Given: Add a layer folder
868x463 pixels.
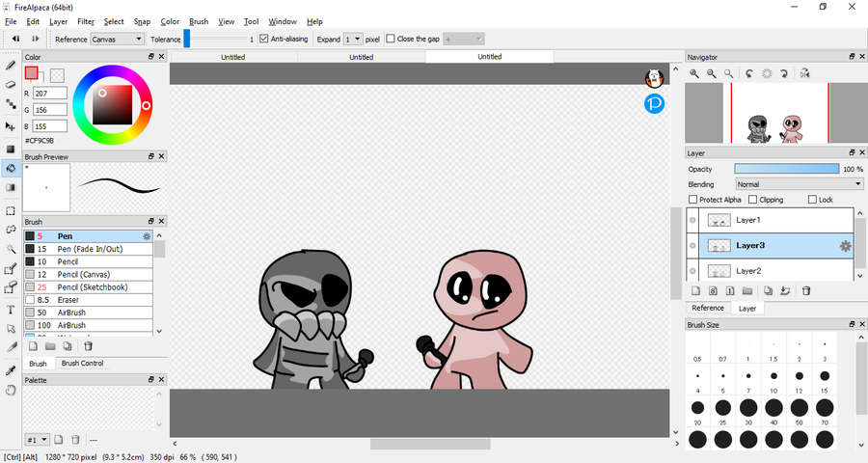Looking at the screenshot, I should point(747,290).
